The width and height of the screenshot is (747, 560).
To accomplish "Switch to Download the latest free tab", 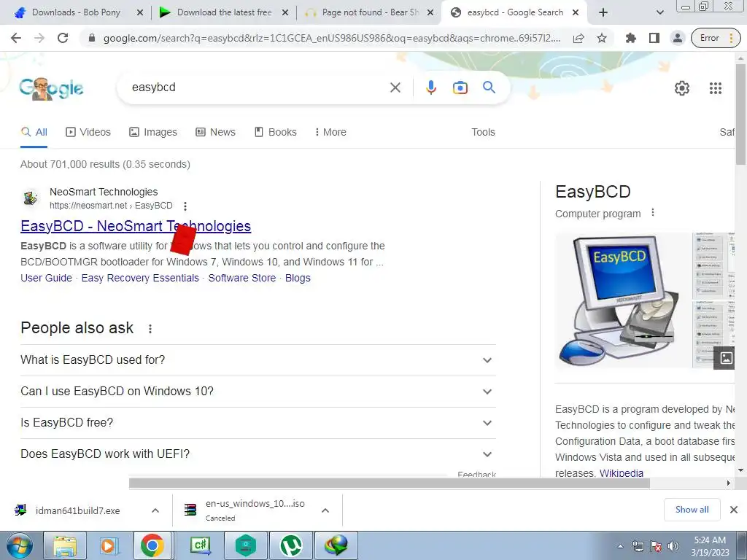I will [x=224, y=12].
